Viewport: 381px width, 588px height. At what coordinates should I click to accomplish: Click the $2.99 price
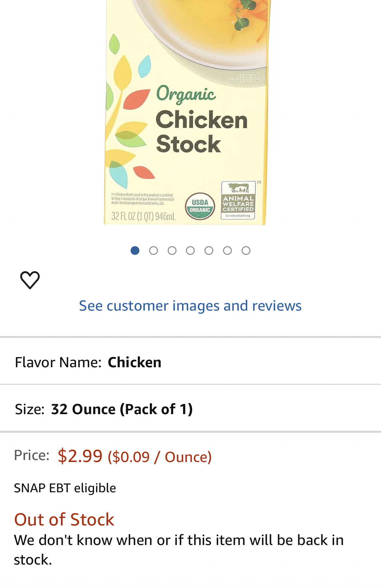click(x=80, y=455)
